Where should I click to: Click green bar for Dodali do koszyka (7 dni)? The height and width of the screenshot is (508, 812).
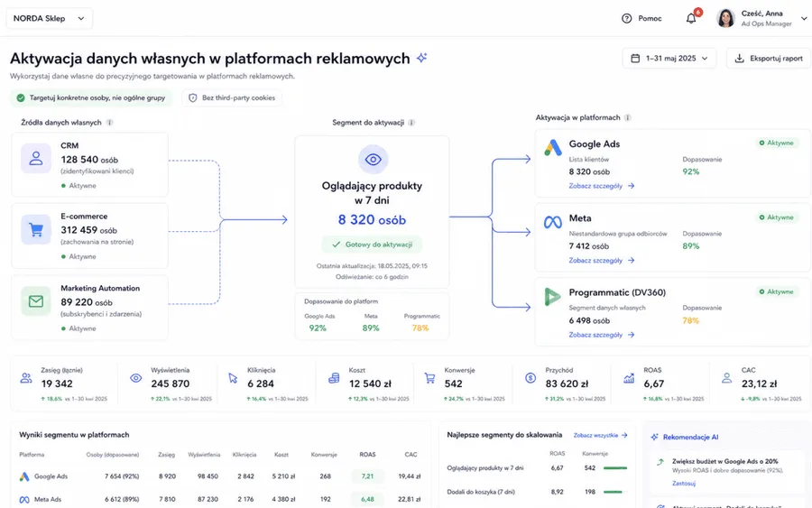613,492
